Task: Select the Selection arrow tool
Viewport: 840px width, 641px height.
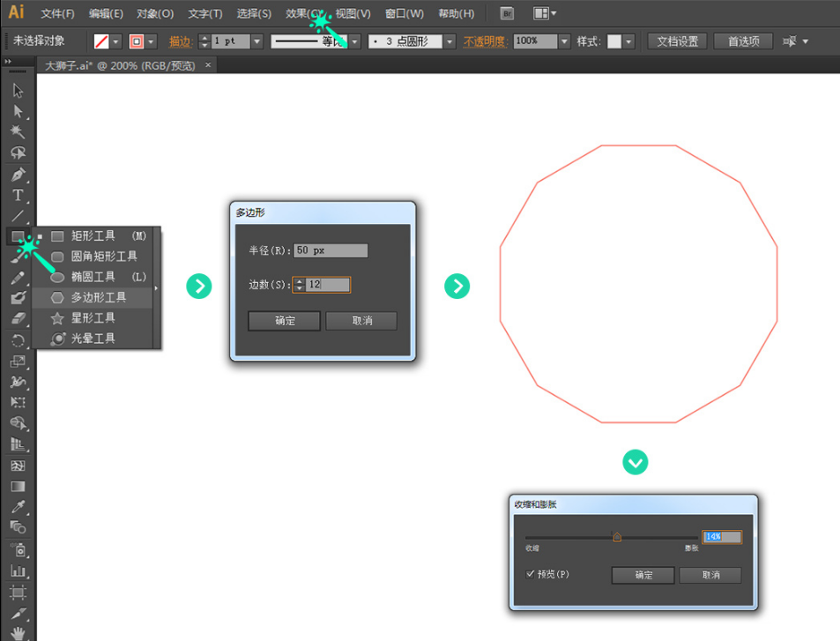Action: (x=18, y=90)
